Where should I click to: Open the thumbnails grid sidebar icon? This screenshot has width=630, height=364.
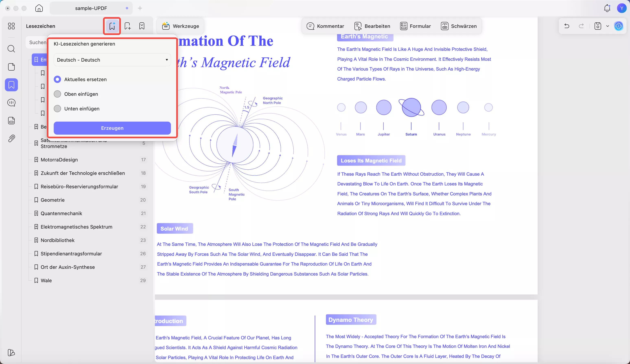tap(11, 26)
